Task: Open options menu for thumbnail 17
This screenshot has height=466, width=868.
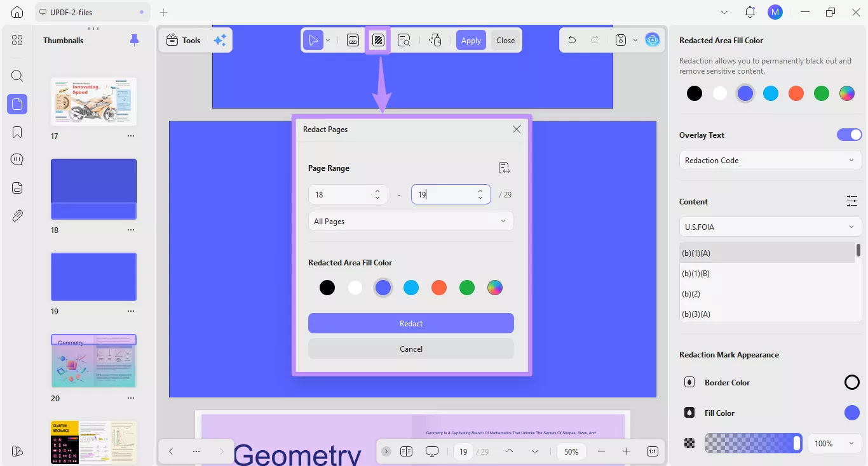Action: point(131,136)
